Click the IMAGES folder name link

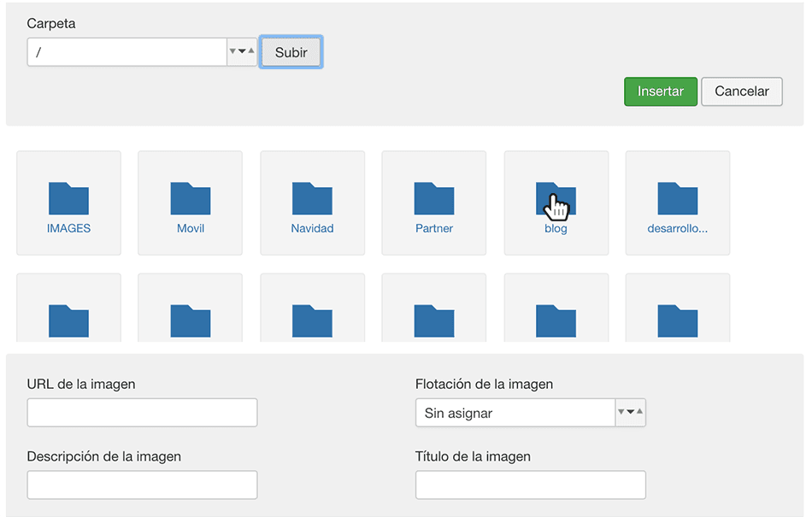(68, 228)
